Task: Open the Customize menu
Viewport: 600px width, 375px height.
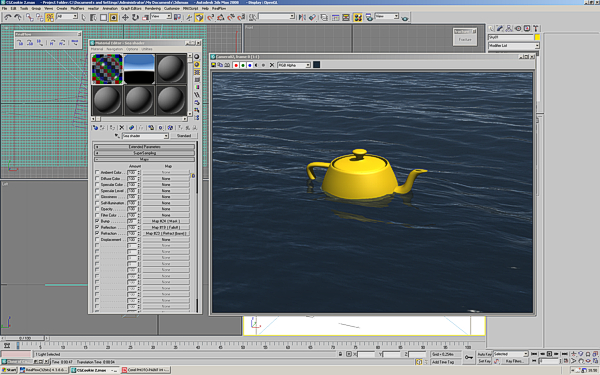Action: click(x=172, y=8)
